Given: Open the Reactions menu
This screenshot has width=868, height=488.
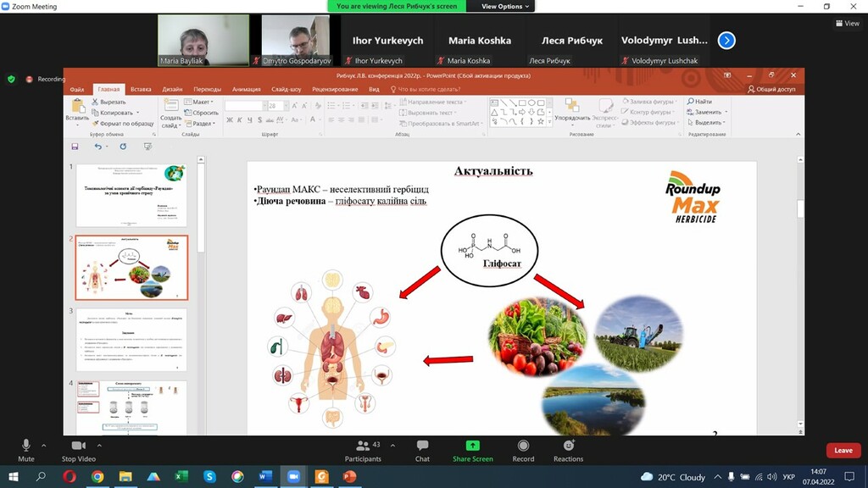Looking at the screenshot, I should (x=569, y=451).
